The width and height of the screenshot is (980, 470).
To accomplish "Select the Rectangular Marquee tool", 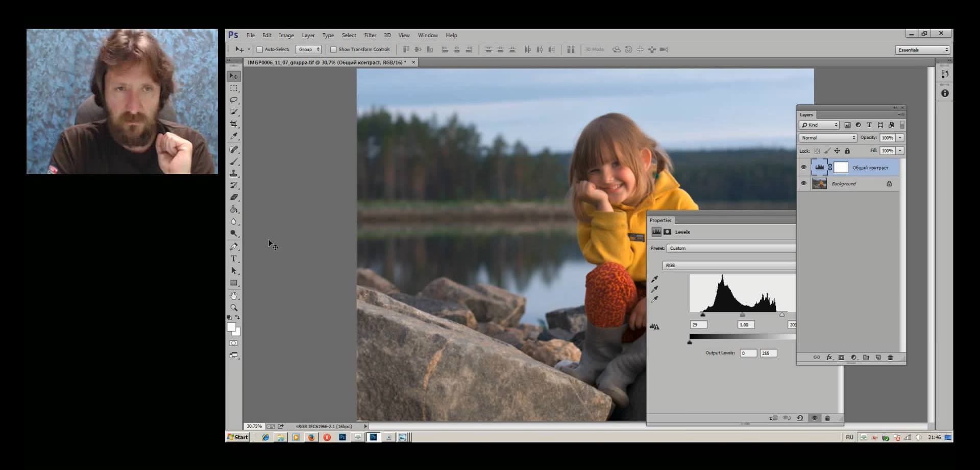I will pos(234,88).
